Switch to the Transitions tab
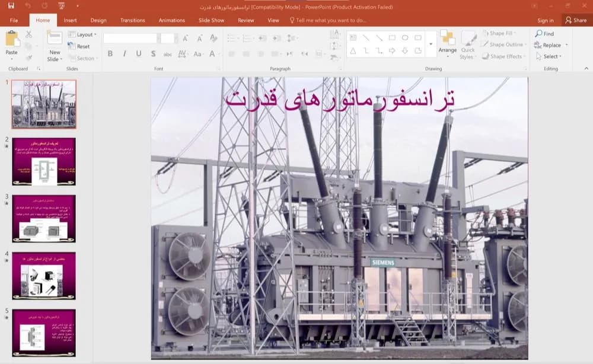This screenshot has width=593, height=364. coord(132,20)
